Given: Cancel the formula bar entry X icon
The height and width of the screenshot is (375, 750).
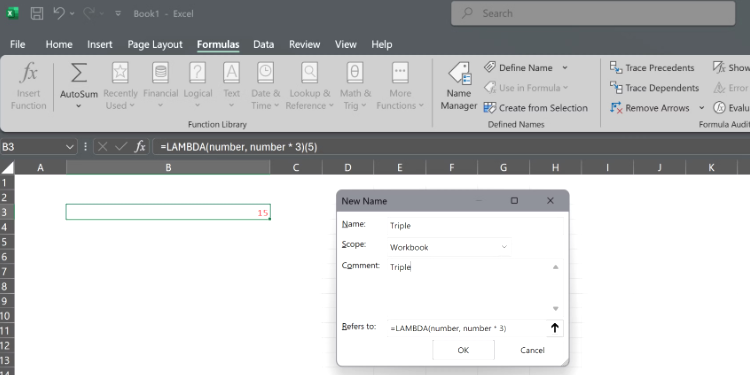Looking at the screenshot, I should pyautogui.click(x=102, y=147).
